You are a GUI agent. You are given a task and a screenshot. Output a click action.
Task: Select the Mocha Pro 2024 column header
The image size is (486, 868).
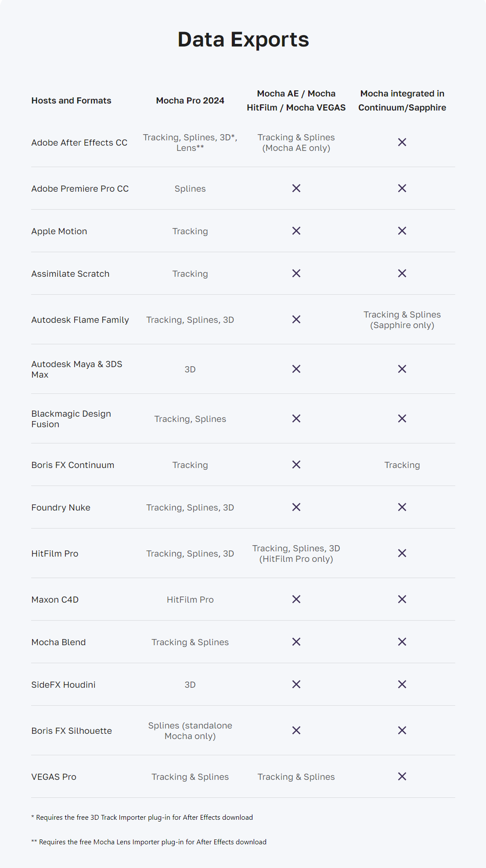[190, 100]
